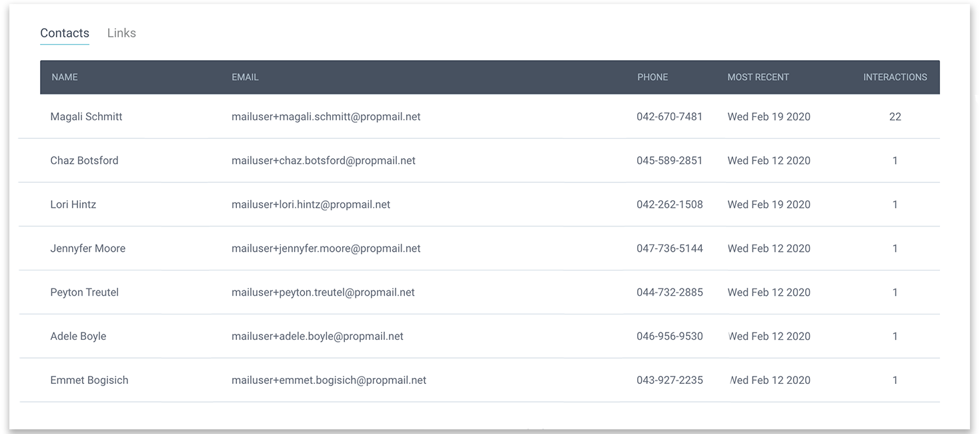This screenshot has width=980, height=434.
Task: Switch to the Contacts tab
Action: coord(65,33)
